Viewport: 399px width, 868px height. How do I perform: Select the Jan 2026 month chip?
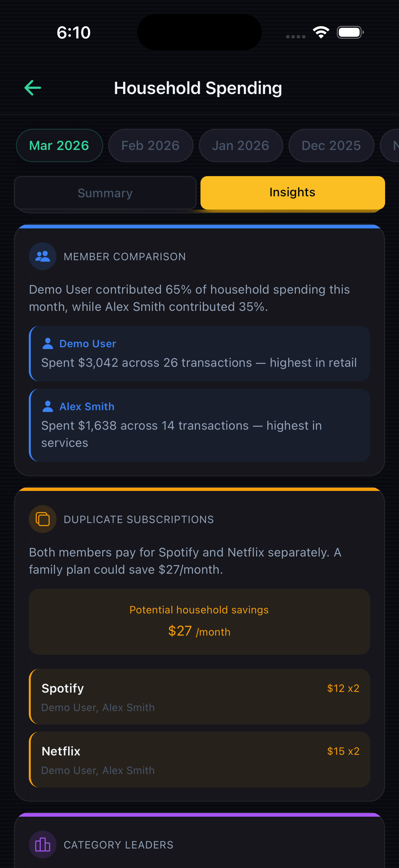tap(241, 146)
